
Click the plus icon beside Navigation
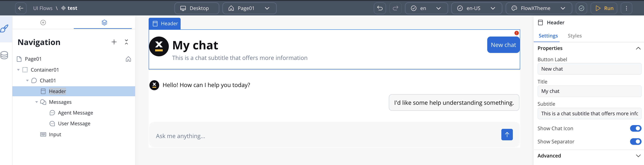[x=114, y=42]
